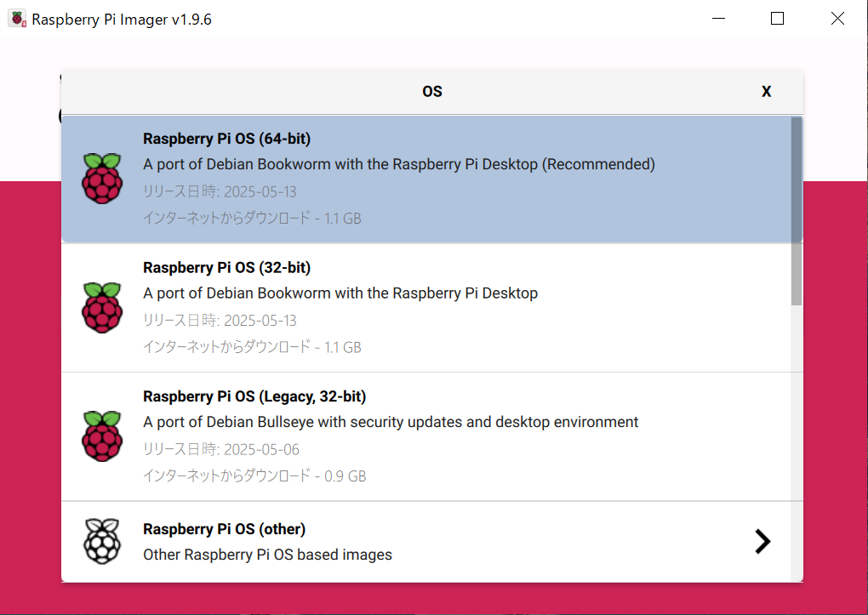Close the OS selection dialog with X

pos(766,92)
